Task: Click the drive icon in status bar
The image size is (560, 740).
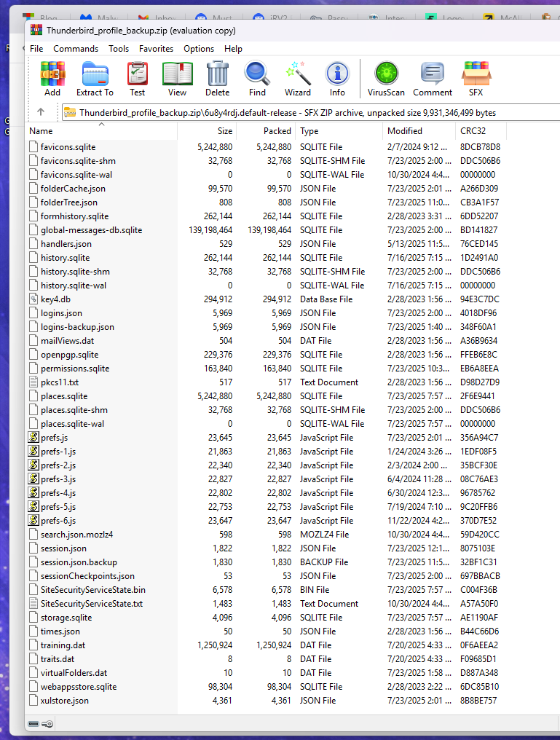Action: point(33,723)
